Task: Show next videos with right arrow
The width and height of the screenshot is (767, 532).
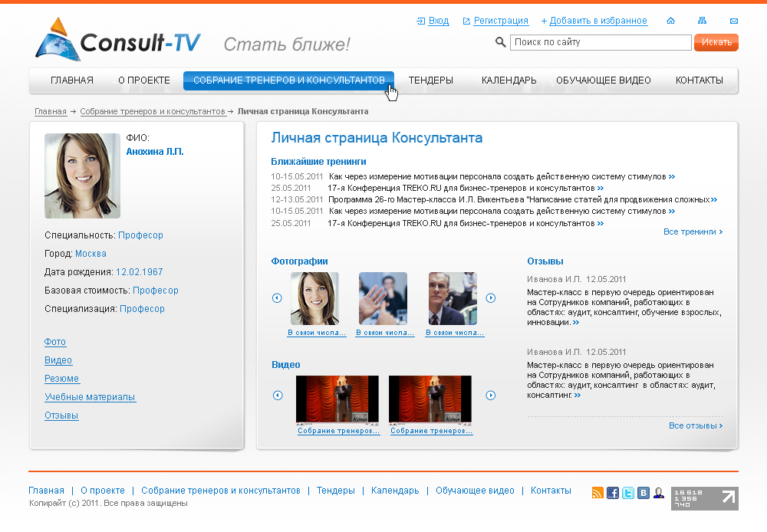Action: click(491, 395)
